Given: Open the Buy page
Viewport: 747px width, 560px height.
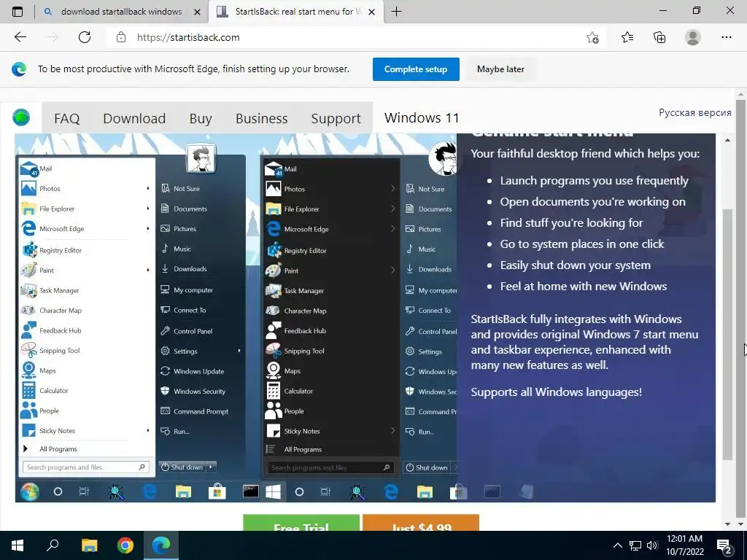Looking at the screenshot, I should [201, 118].
